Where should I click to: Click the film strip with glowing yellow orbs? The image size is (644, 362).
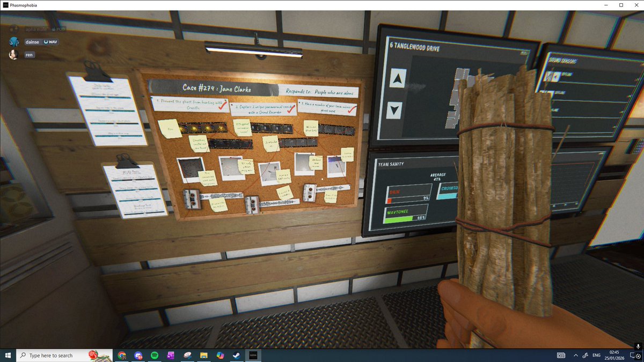click(x=203, y=128)
